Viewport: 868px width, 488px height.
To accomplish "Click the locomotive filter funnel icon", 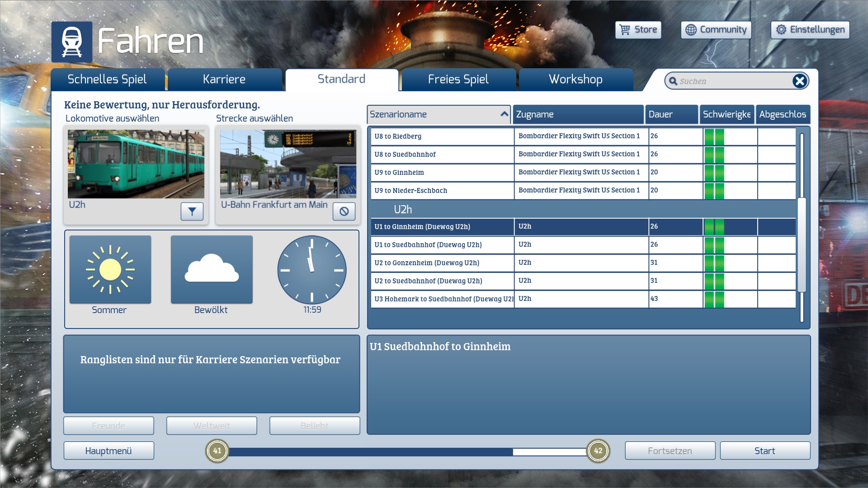I will [x=192, y=211].
